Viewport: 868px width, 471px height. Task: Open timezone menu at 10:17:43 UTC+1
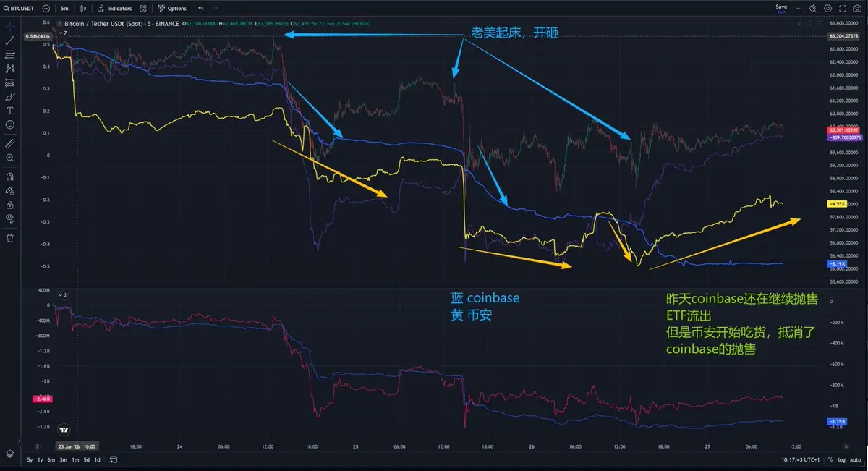(801, 460)
